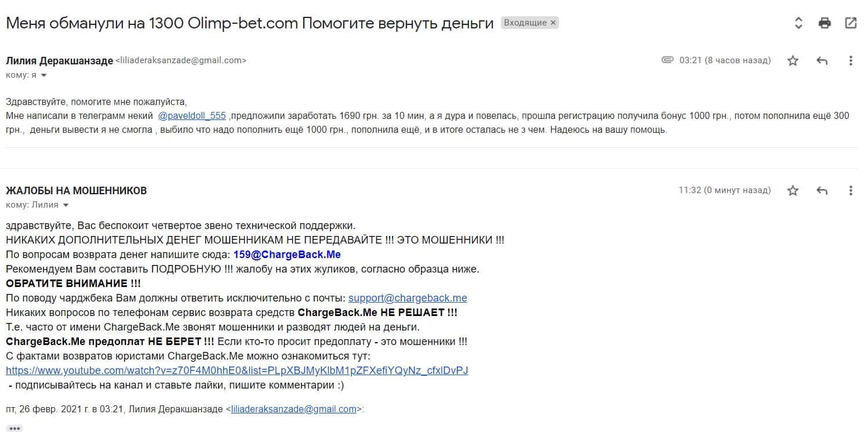
Task: Click the support@chargeback.me email link
Action: coord(407,298)
